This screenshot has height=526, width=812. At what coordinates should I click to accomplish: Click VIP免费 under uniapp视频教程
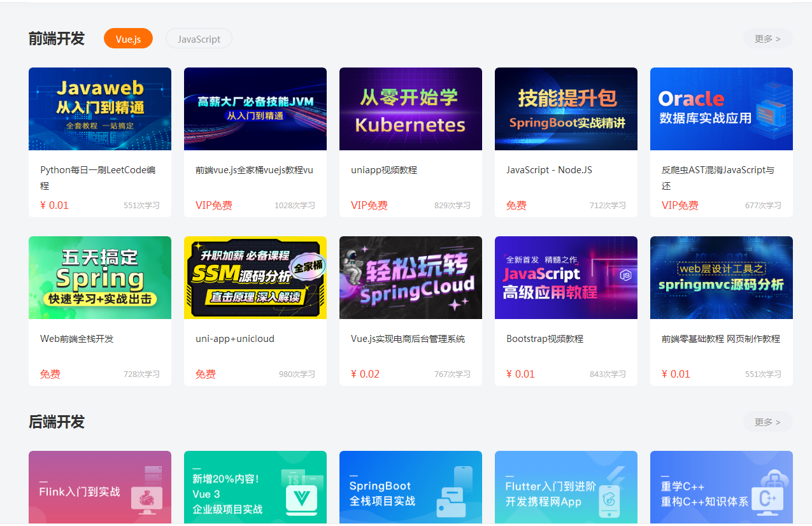369,205
